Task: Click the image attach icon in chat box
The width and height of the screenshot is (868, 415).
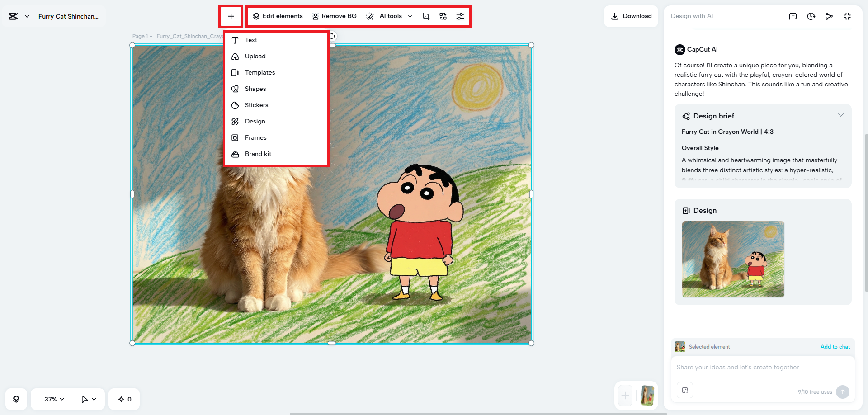Action: [x=685, y=390]
